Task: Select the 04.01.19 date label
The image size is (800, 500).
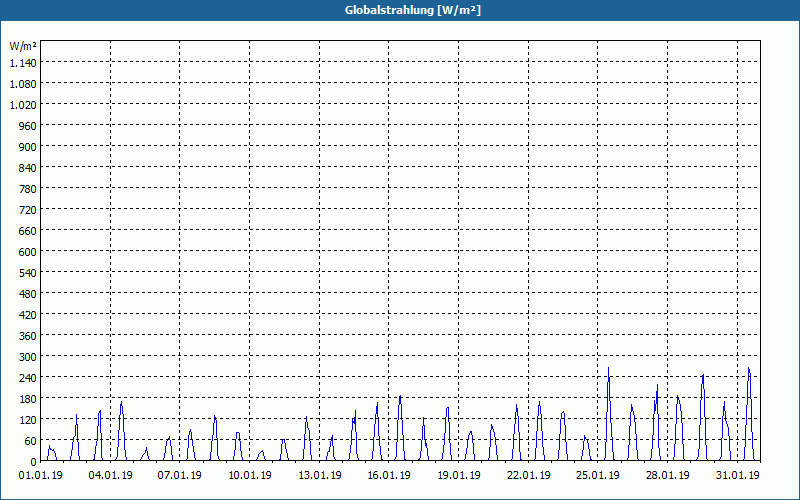Action: point(110,476)
